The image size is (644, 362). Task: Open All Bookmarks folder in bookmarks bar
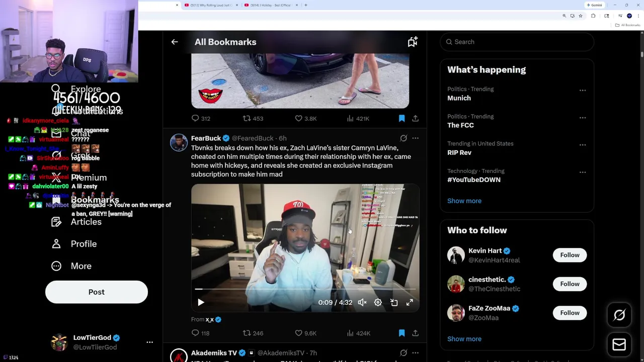point(628,25)
